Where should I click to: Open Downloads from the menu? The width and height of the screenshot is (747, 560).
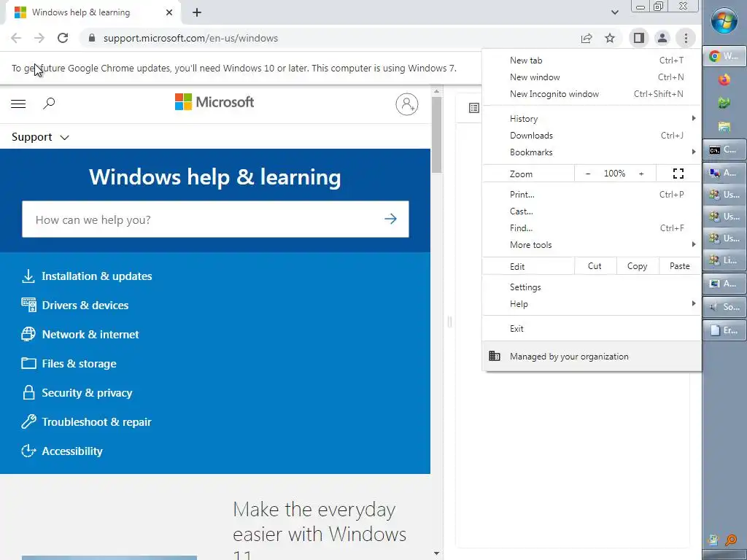592,135
